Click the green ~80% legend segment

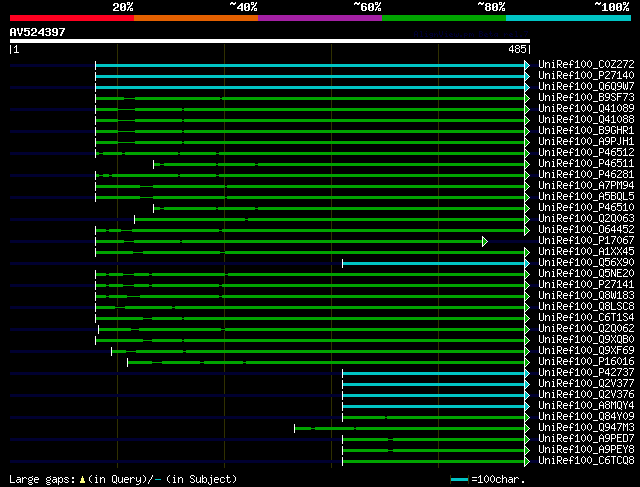pos(444,18)
